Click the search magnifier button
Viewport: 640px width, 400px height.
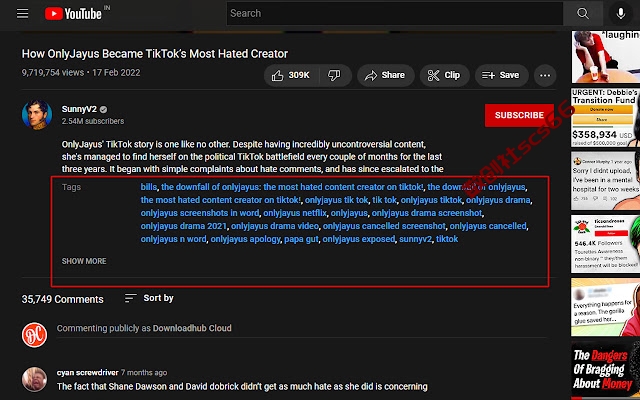coord(583,13)
